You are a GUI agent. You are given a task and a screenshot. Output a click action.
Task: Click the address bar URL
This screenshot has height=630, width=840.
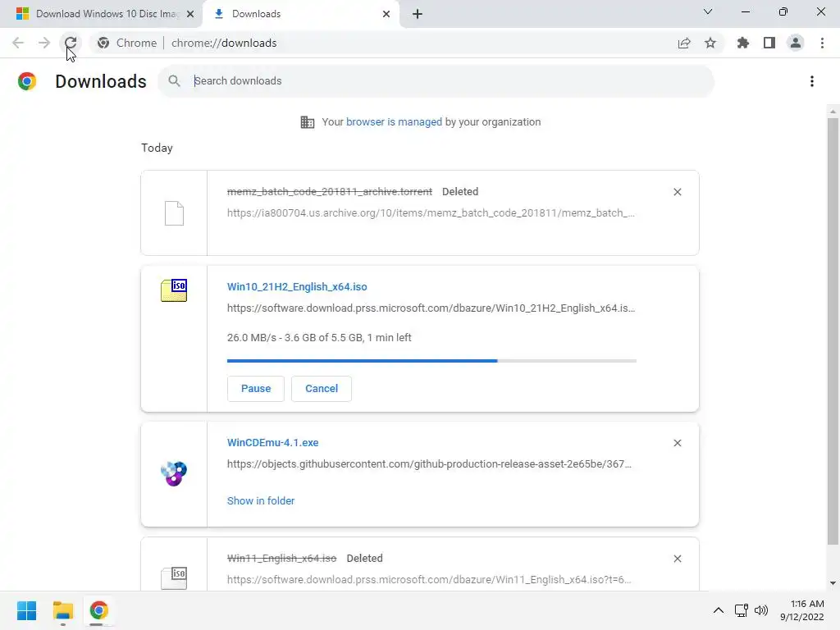click(x=224, y=43)
